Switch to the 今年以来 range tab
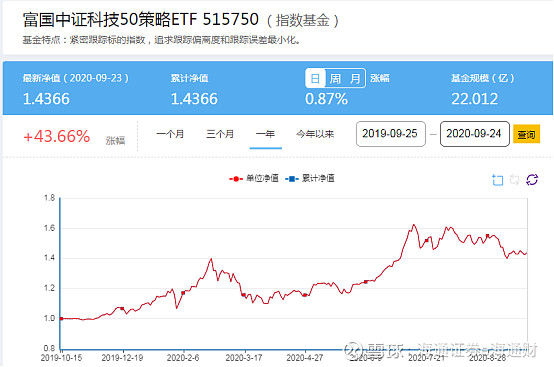The width and height of the screenshot is (554, 367). tap(315, 134)
